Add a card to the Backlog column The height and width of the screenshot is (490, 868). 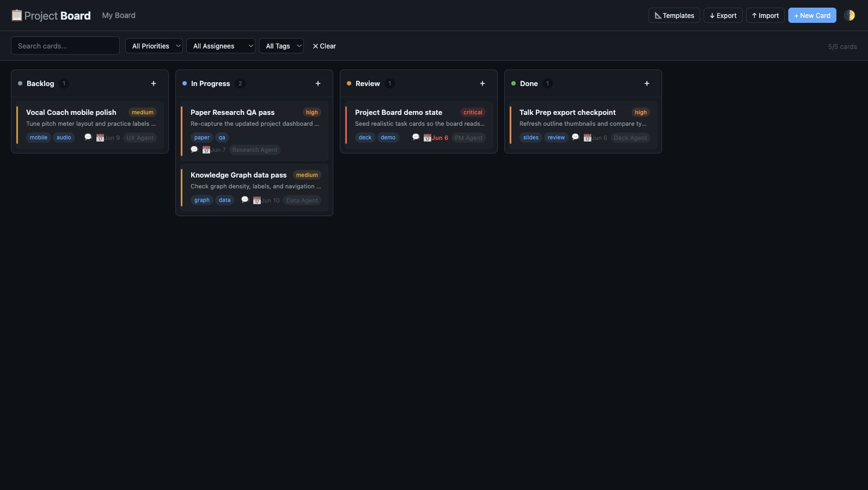(x=154, y=83)
